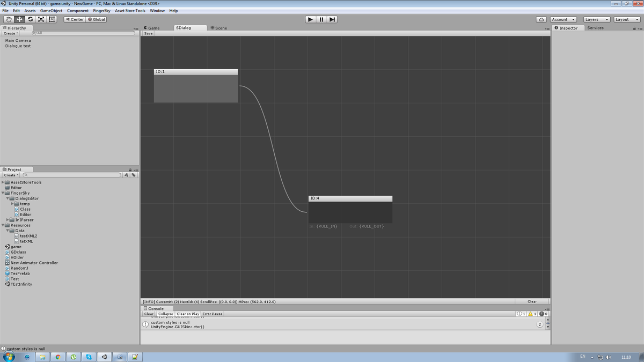
Task: Click the Clear button in Console
Action: click(x=149, y=314)
